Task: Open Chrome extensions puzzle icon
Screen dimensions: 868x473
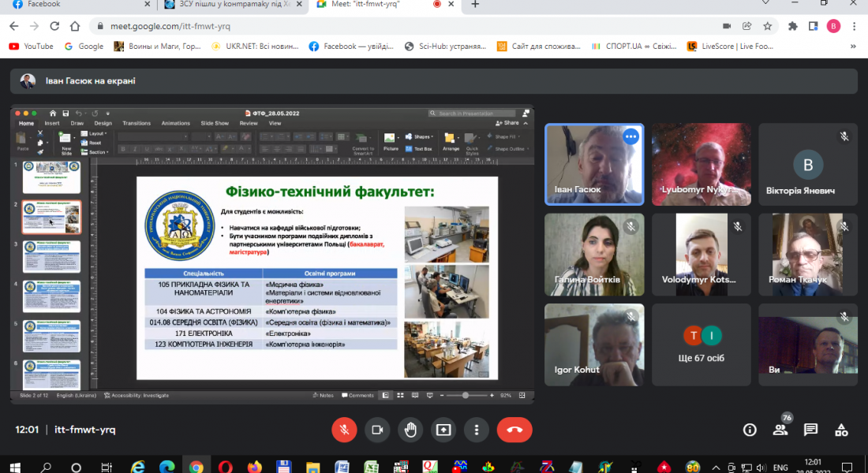Action: pos(793,26)
